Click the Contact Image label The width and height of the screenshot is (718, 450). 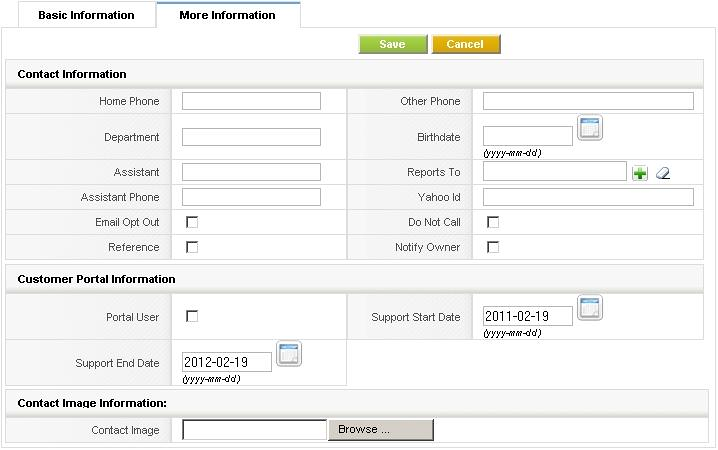click(x=125, y=430)
